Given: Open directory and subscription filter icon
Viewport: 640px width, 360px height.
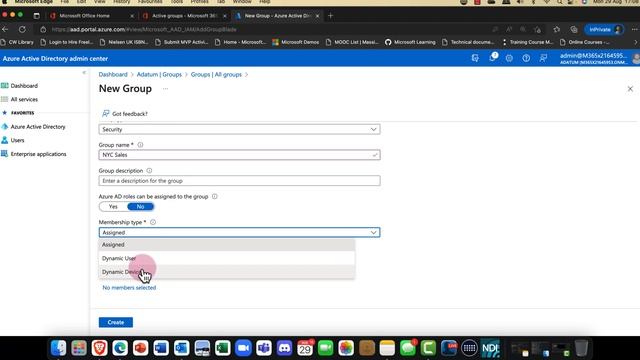Looking at the screenshot, I should click(x=475, y=58).
